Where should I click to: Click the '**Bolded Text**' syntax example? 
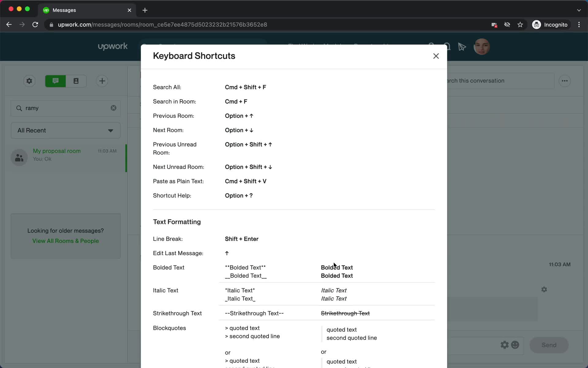click(x=245, y=267)
